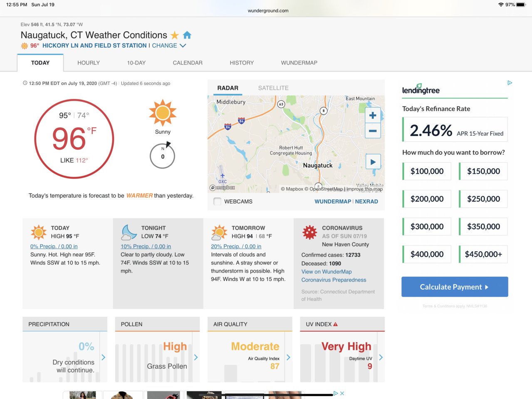Click the red Coronavirus icon
This screenshot has height=399, width=532.
(x=309, y=232)
